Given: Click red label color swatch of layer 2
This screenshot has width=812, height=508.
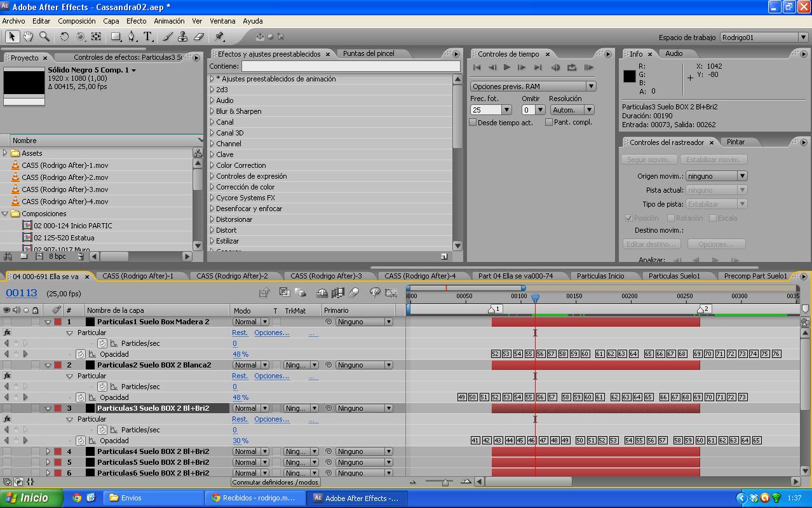Looking at the screenshot, I should [x=58, y=365].
